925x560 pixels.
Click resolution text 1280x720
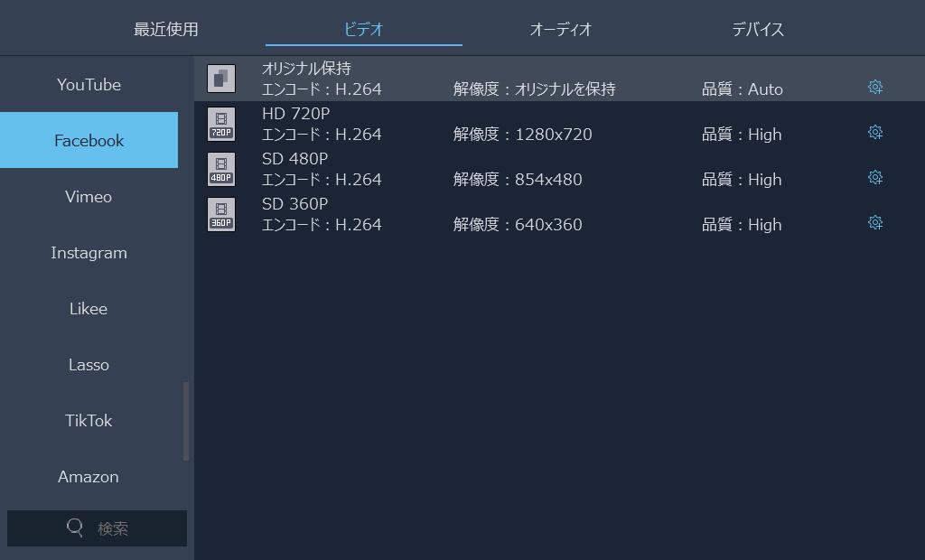pos(554,135)
